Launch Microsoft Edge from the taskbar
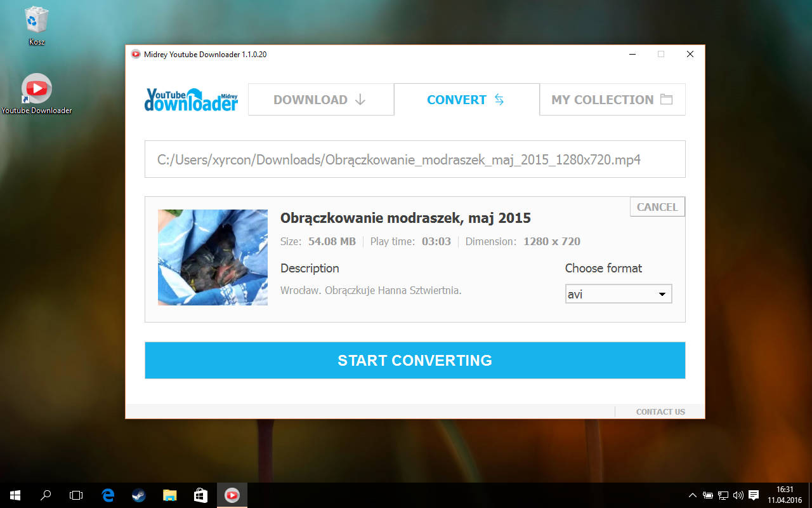Viewport: 812px width, 508px height. pyautogui.click(x=108, y=495)
